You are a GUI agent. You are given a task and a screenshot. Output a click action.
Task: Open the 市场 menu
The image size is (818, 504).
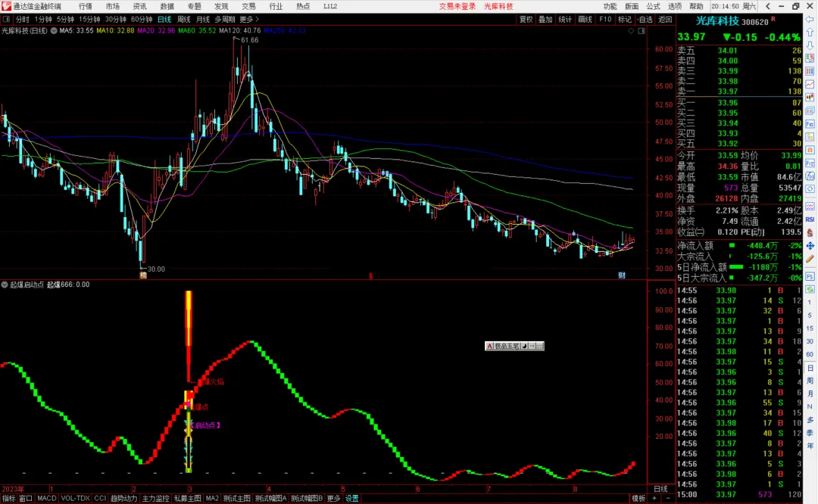(112, 6)
